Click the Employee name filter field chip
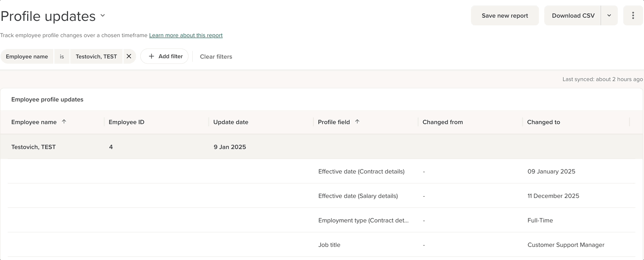 [27, 57]
